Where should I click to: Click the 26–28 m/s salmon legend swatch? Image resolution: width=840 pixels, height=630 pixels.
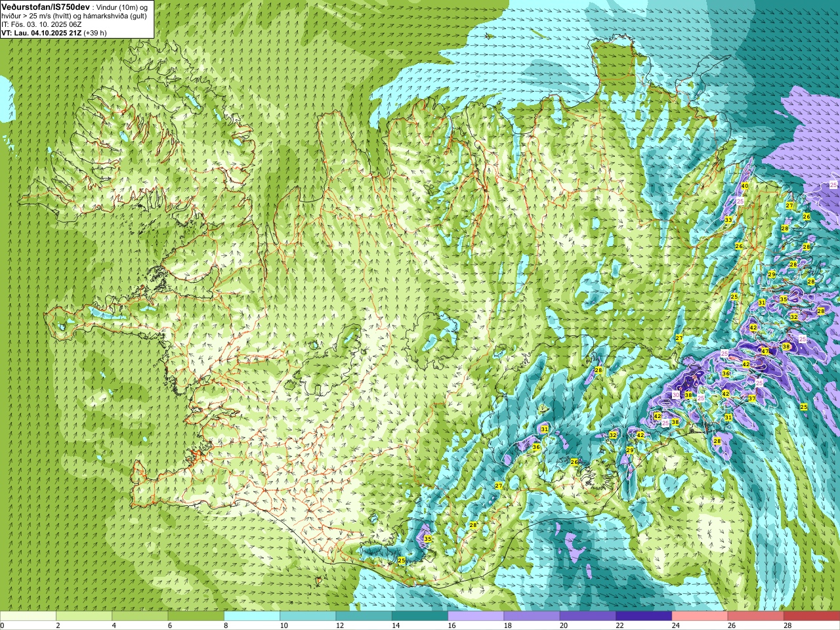point(756,616)
